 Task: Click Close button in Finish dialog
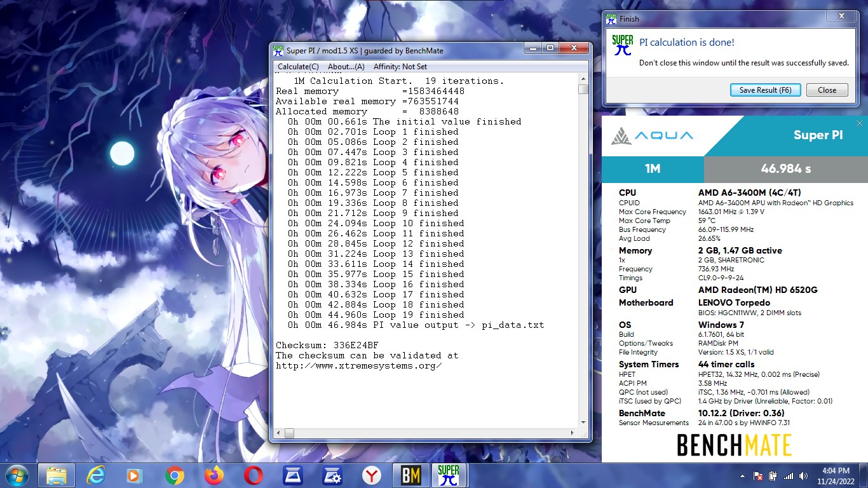pos(827,90)
